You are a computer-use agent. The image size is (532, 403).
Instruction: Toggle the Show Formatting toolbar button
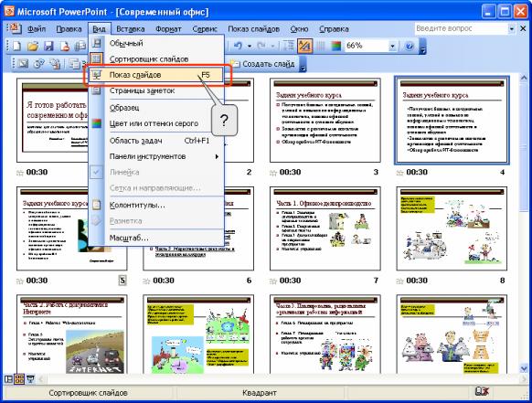click(x=304, y=46)
